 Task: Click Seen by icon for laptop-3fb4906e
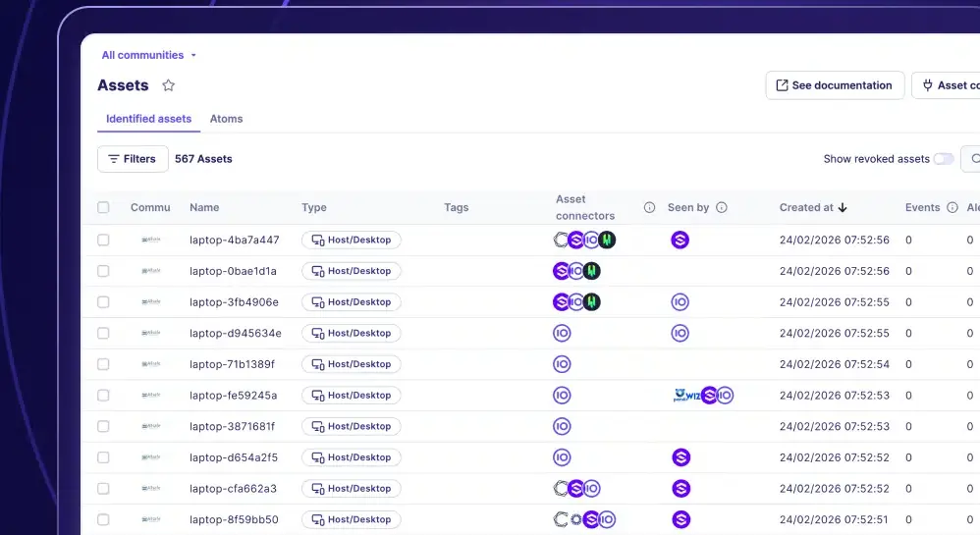[x=680, y=302]
